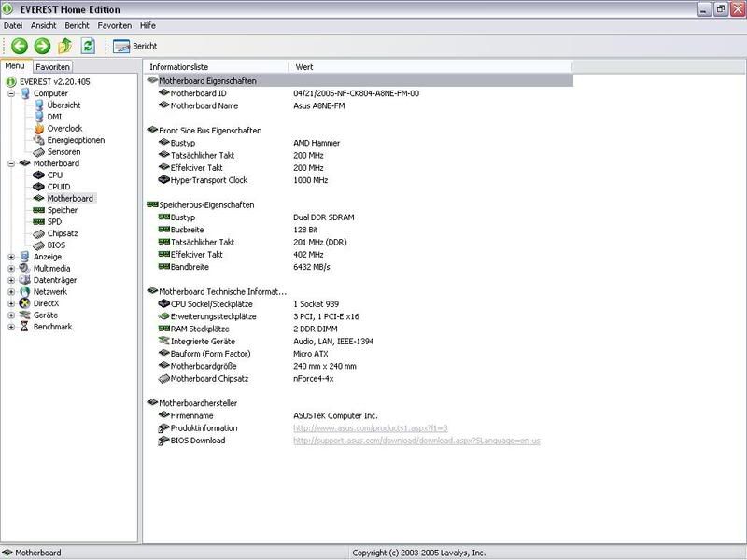Collapse the Motherboard parent tree node
Screen dimensions: 747x560
click(x=11, y=163)
